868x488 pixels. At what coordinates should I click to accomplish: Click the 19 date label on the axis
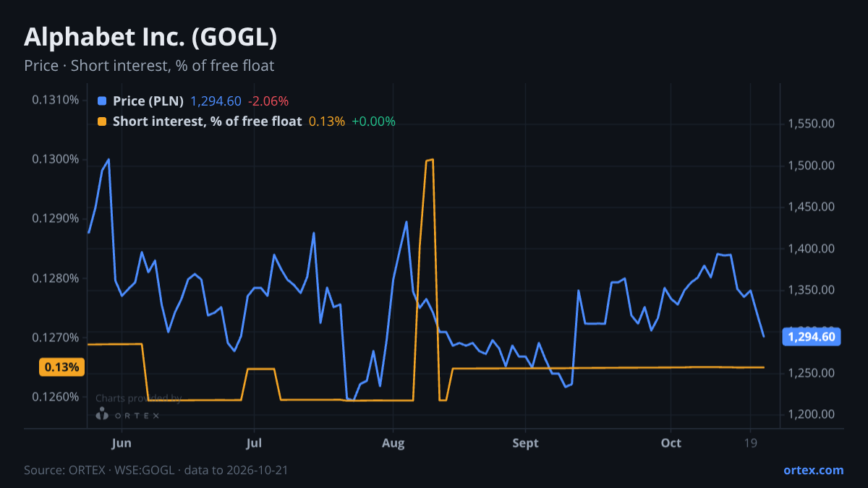tap(750, 443)
